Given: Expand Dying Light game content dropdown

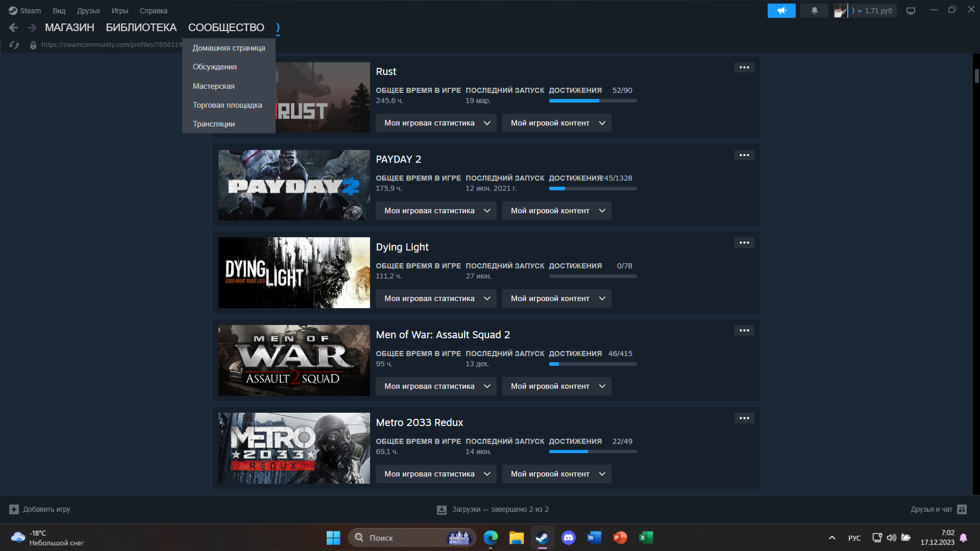Looking at the screenshot, I should pyautogui.click(x=557, y=298).
